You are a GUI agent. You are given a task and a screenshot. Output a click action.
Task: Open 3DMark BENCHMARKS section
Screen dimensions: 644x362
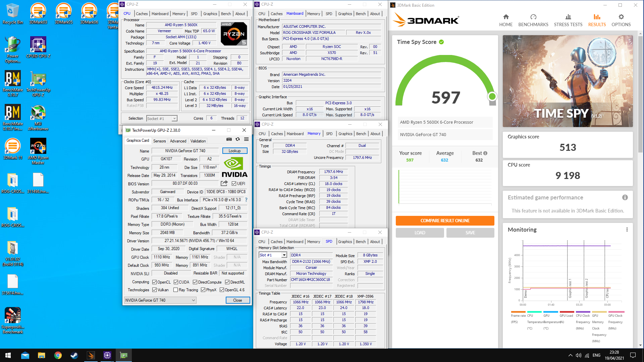533,20
